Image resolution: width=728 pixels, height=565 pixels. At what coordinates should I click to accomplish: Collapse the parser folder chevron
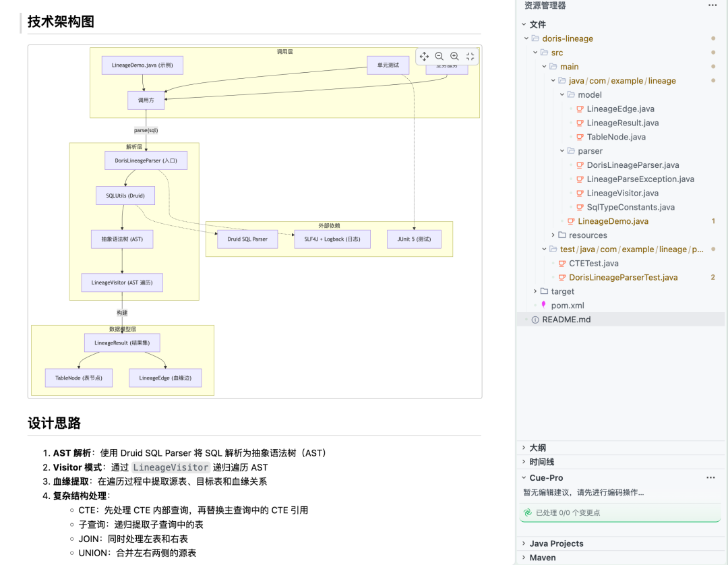click(562, 151)
